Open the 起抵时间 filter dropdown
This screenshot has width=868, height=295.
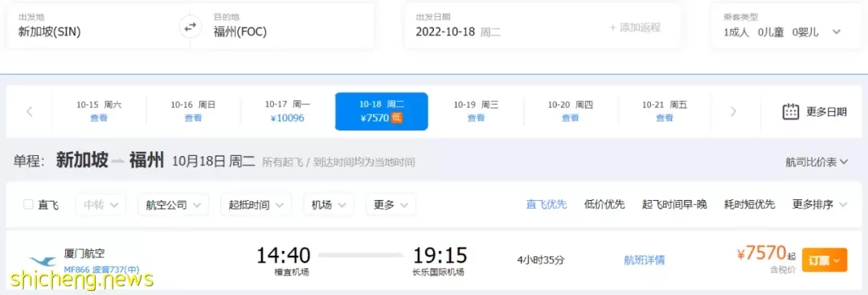tap(256, 205)
